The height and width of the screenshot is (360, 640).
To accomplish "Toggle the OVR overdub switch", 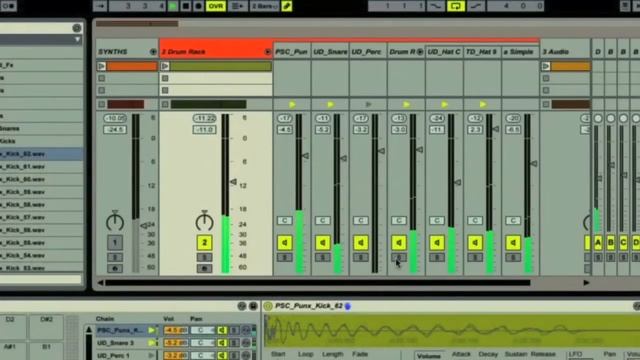I will point(216,6).
